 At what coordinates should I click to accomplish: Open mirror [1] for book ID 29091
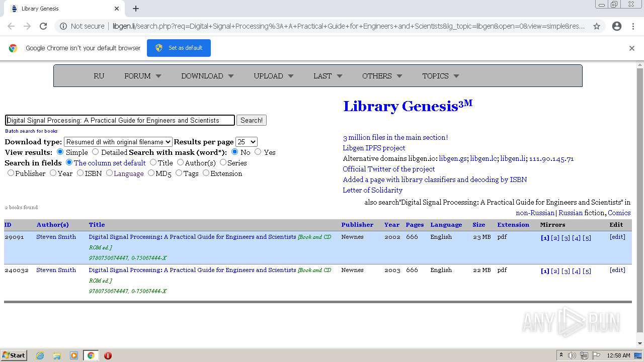tap(545, 238)
